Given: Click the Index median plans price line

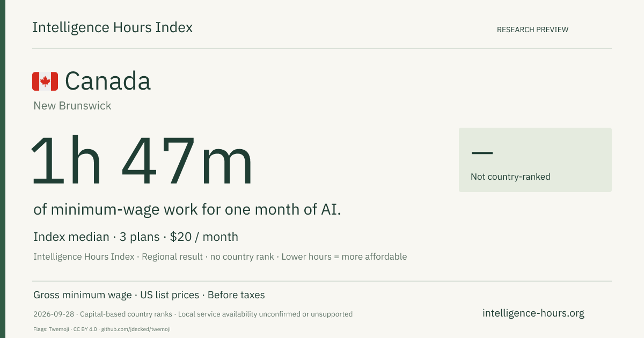Looking at the screenshot, I should 136,237.
